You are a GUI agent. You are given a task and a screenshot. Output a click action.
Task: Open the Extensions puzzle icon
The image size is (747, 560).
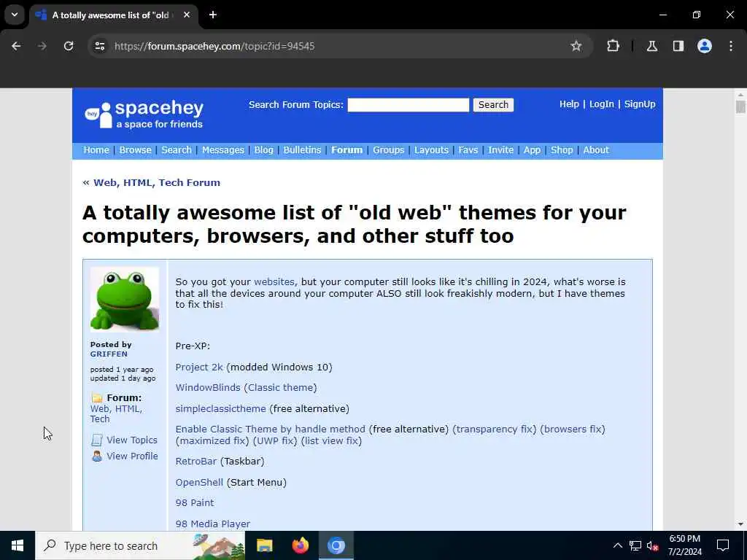(613, 46)
